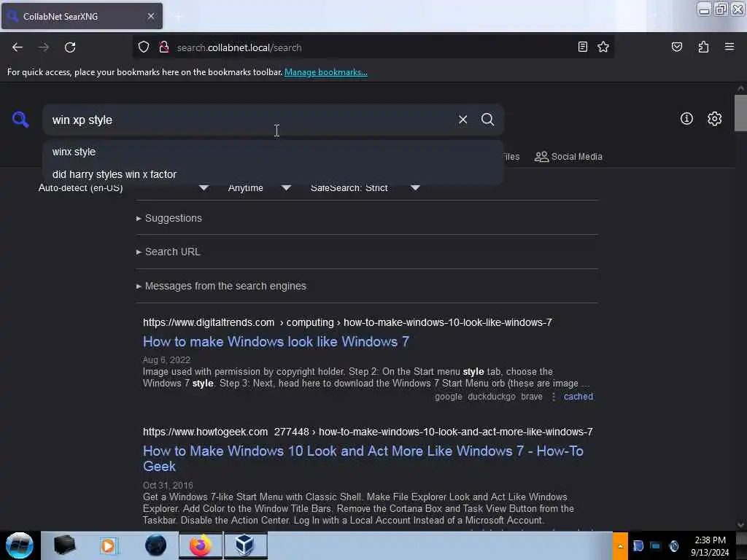Select the CollabNet SearXNG browser tab
The height and width of the screenshot is (560, 747).
82,16
